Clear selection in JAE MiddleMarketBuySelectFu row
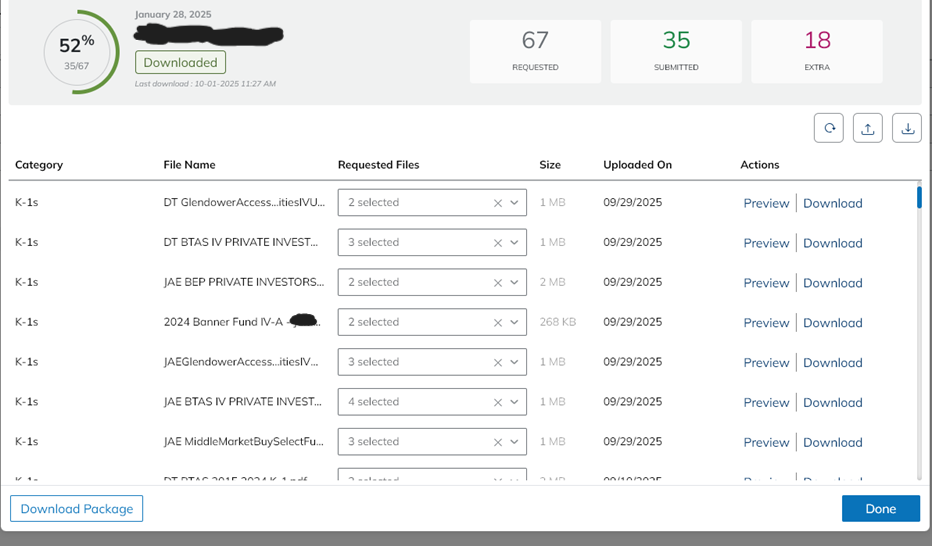Image resolution: width=932 pixels, height=546 pixels. click(498, 442)
